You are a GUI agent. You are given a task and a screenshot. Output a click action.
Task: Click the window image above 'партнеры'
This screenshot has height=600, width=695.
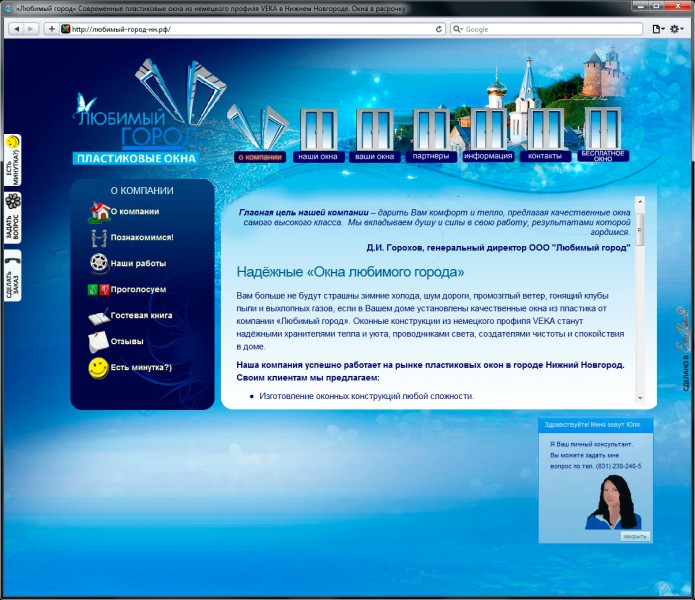431,129
